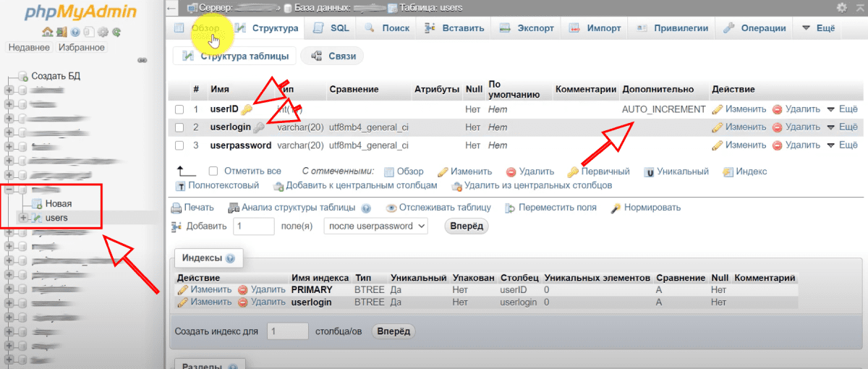Click the link chain icon in sidebar

[142, 59]
